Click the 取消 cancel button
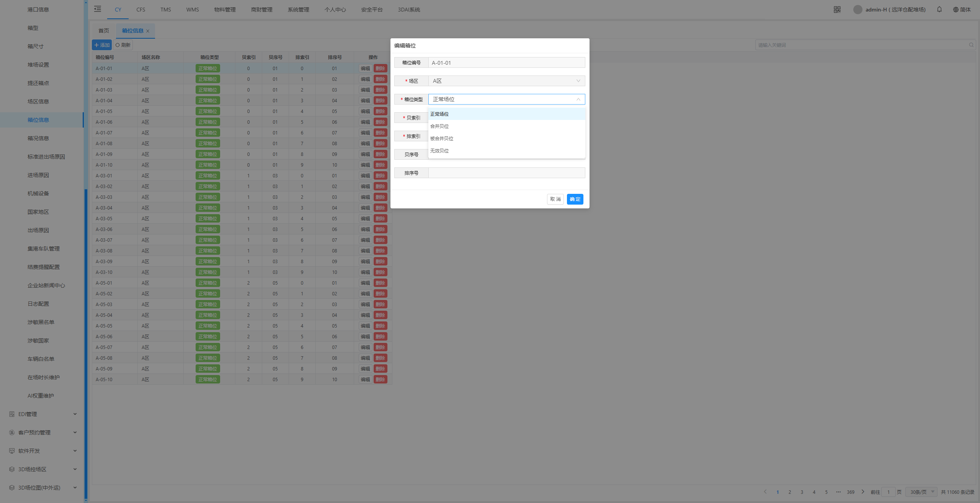 tap(555, 199)
